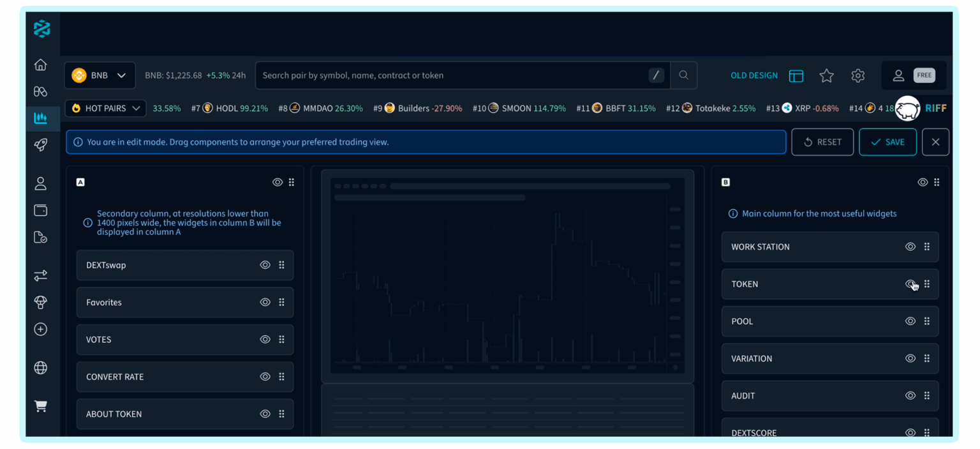Image resolution: width=980 pixels, height=449 pixels.
Task: Open hot pair #8 MMDAO
Action: [x=320, y=109]
